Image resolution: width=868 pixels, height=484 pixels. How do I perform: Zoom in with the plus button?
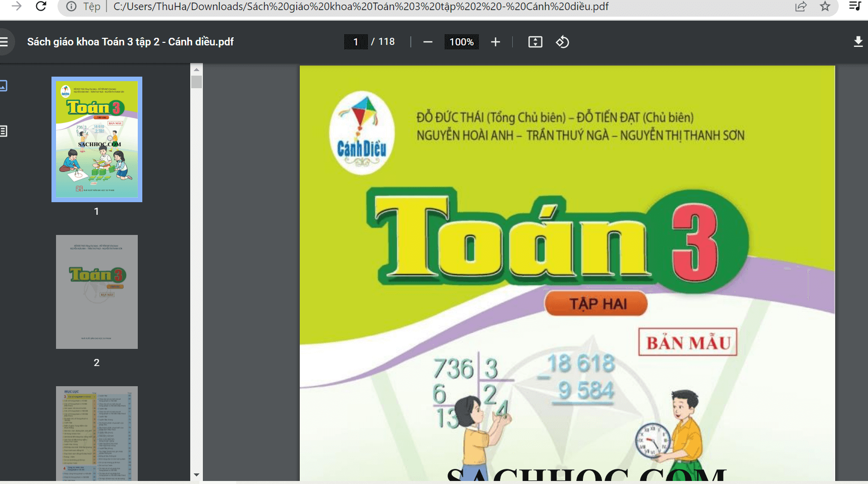pyautogui.click(x=496, y=42)
